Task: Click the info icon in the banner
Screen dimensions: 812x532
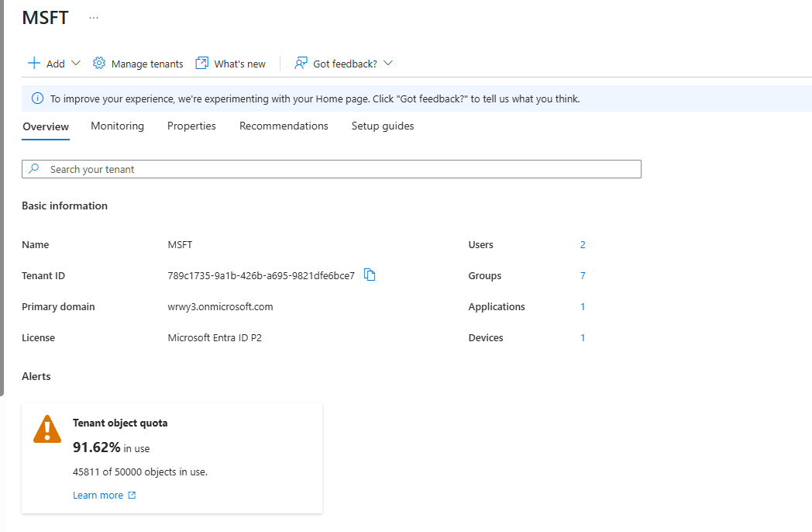Action: tap(38, 98)
